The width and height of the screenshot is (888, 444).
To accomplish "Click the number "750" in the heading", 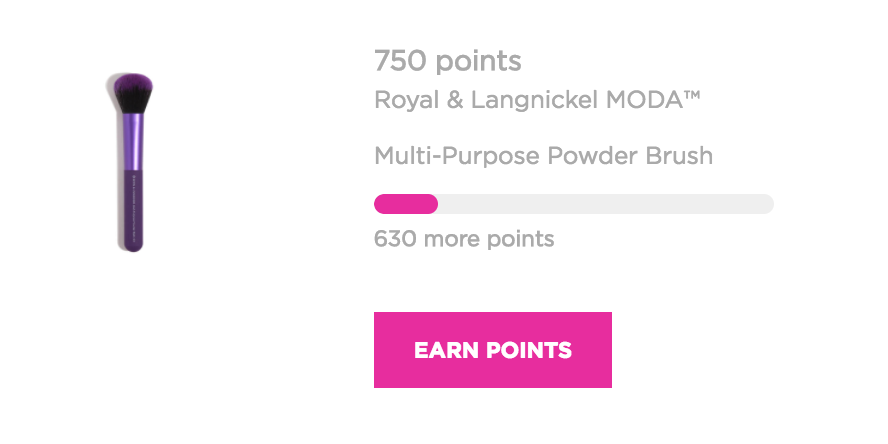I will 399,60.
